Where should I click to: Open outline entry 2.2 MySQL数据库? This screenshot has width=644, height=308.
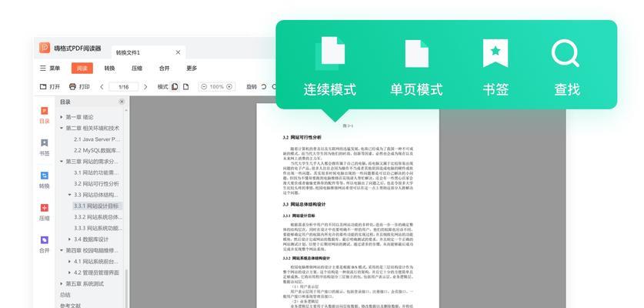(97, 150)
